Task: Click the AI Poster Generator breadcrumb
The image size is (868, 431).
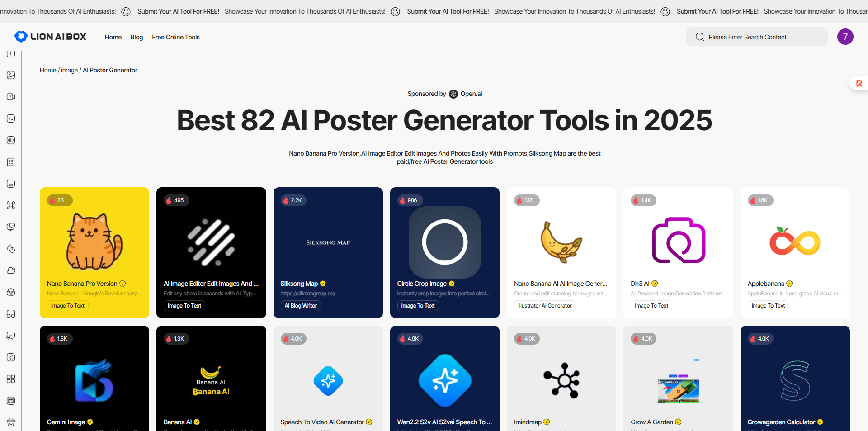Action: coord(110,70)
